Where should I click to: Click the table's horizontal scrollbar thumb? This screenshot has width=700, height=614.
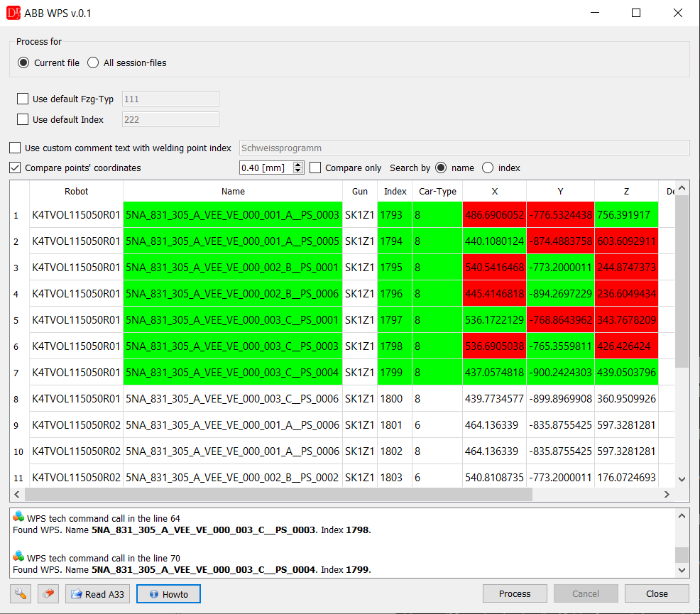(278, 494)
